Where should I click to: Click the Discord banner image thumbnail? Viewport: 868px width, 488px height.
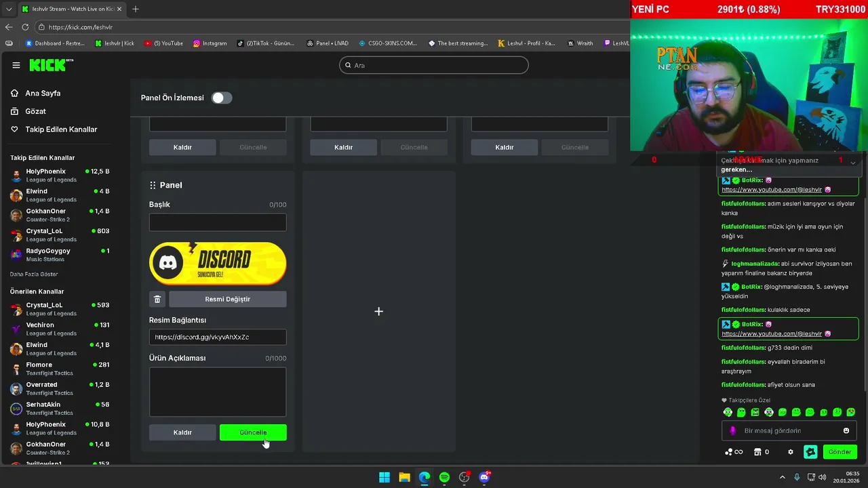tap(218, 263)
